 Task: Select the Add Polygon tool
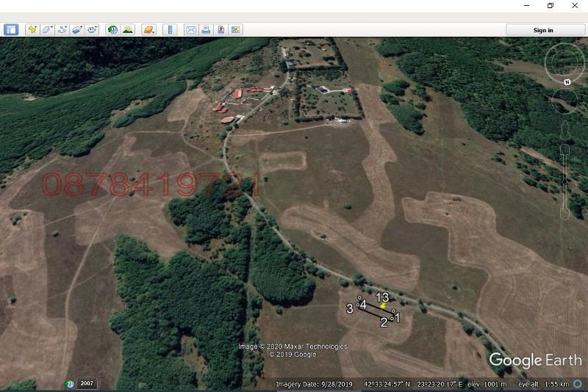pyautogui.click(x=48, y=30)
